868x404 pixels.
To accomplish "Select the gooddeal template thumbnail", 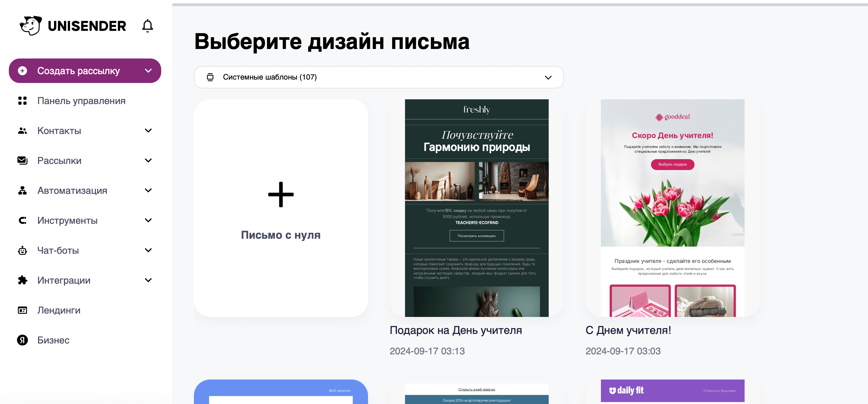I will point(673,208).
